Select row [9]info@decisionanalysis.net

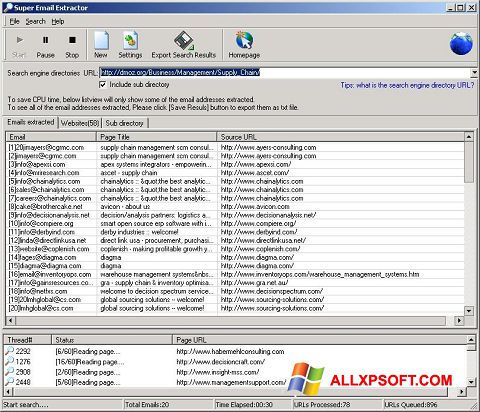235,215
